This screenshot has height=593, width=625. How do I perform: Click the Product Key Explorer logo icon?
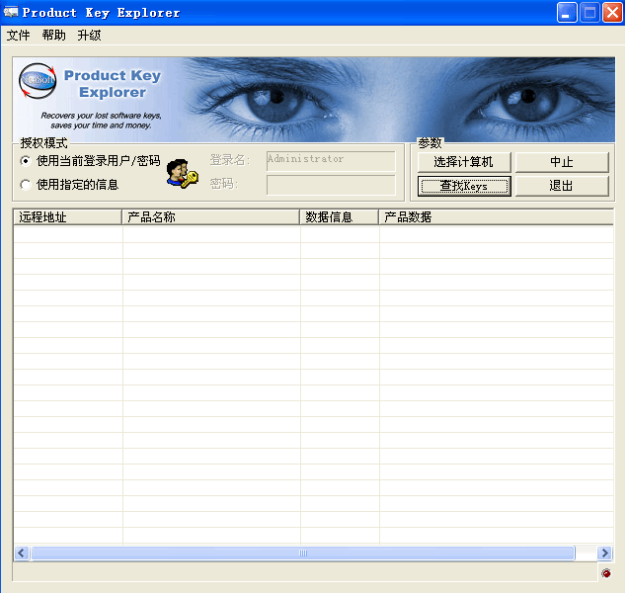click(x=39, y=84)
